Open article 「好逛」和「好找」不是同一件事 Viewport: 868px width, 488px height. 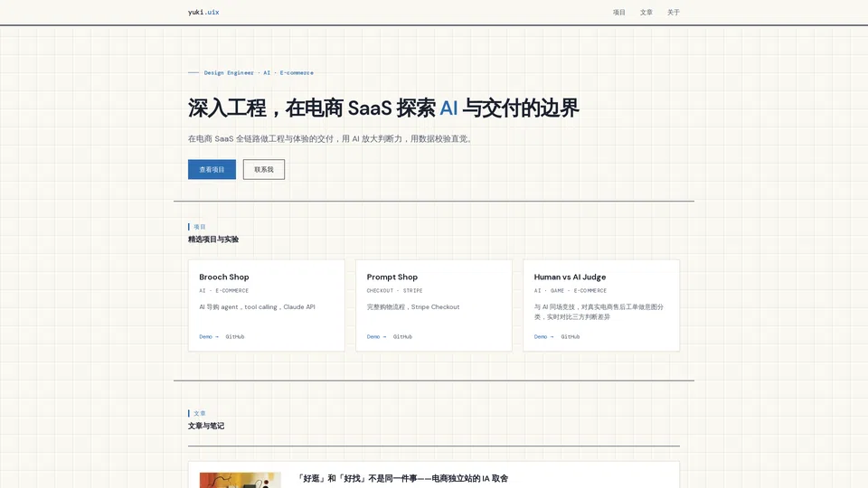coord(403,478)
